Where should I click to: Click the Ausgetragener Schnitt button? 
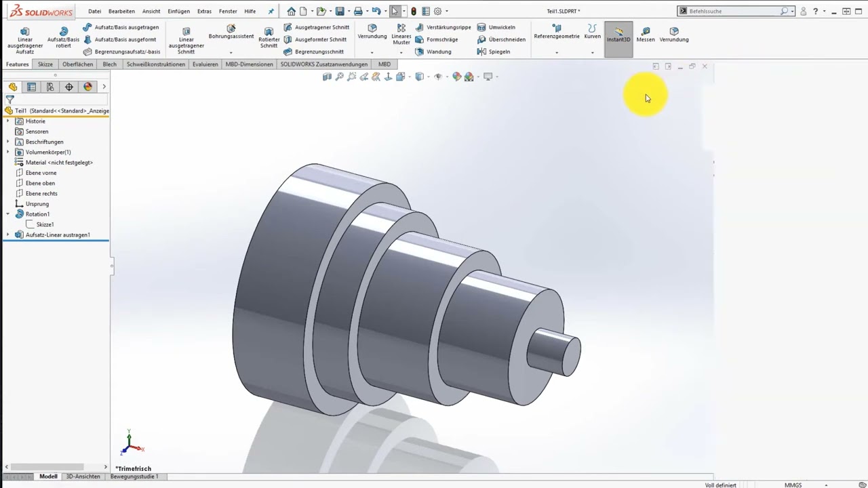[317, 27]
